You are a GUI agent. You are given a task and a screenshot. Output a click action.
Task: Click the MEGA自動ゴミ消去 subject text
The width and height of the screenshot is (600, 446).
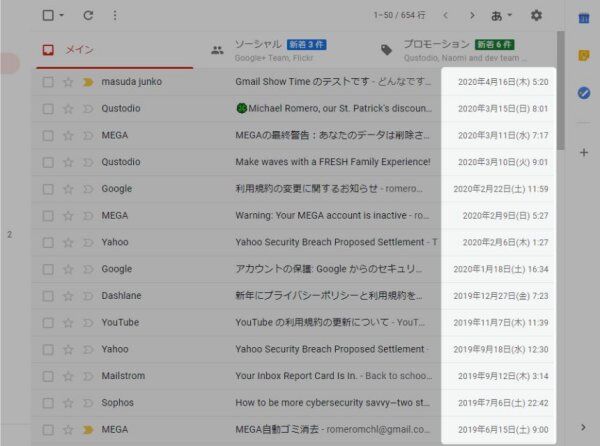point(277,429)
